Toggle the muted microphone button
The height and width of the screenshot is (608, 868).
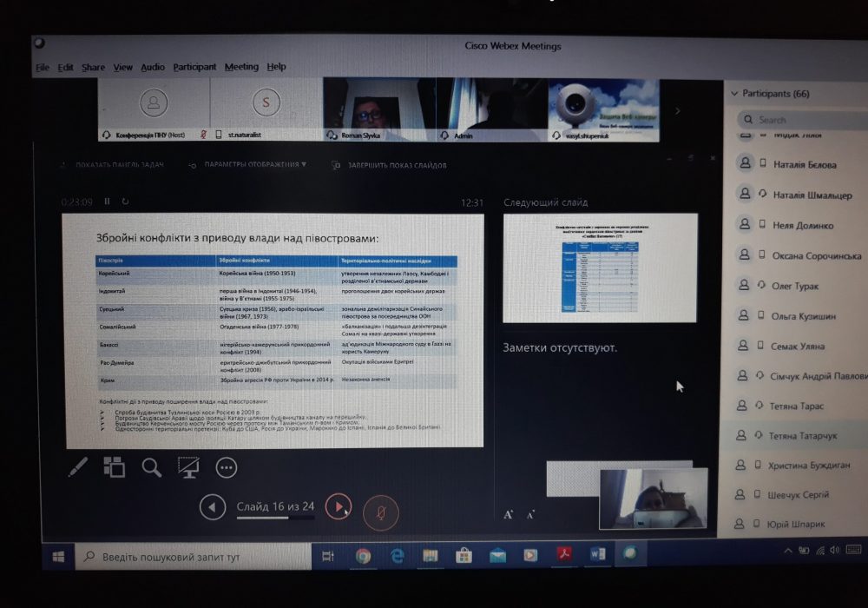pyautogui.click(x=380, y=512)
